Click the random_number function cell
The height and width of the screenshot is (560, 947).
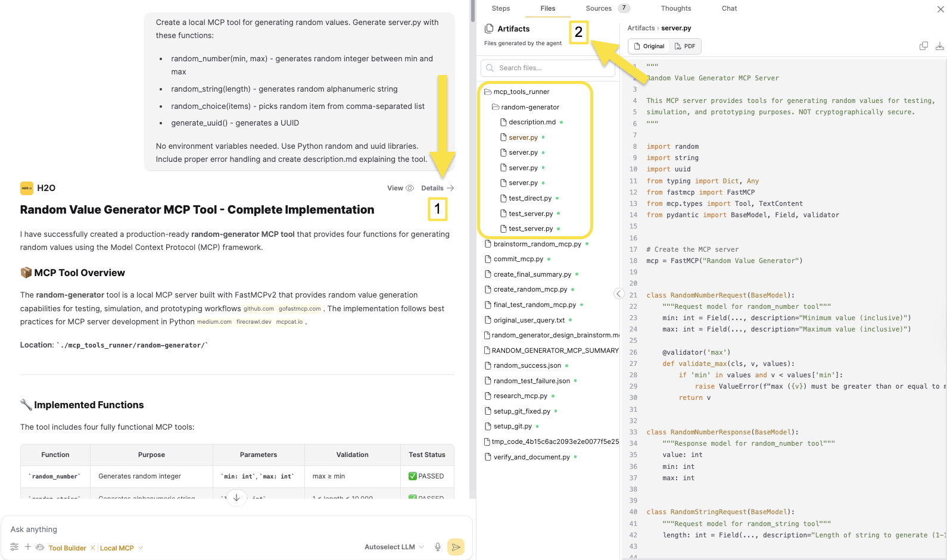click(55, 477)
